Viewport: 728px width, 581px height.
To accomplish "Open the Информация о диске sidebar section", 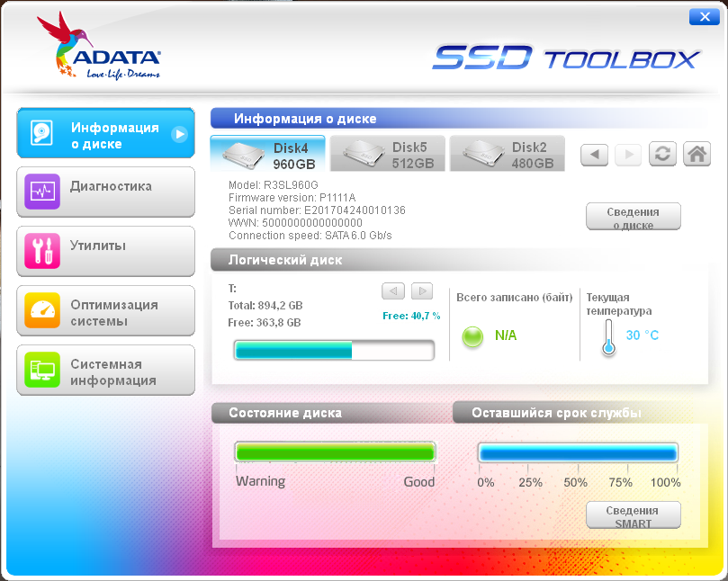I will (x=105, y=133).
